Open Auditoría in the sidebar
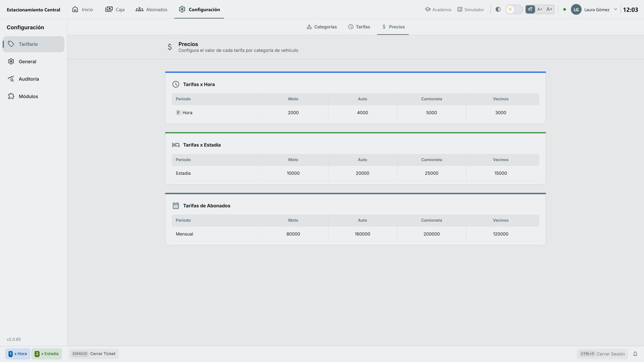 (33, 79)
